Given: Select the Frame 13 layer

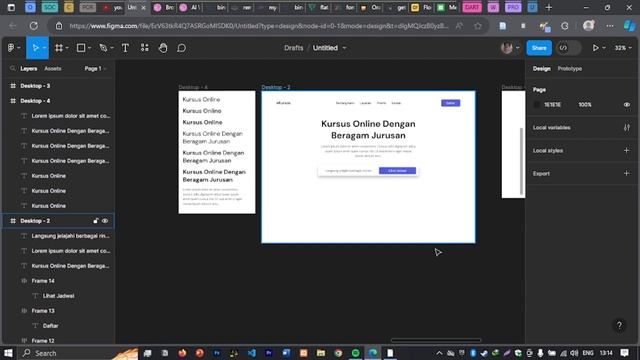Looking at the screenshot, I should click(58, 311).
